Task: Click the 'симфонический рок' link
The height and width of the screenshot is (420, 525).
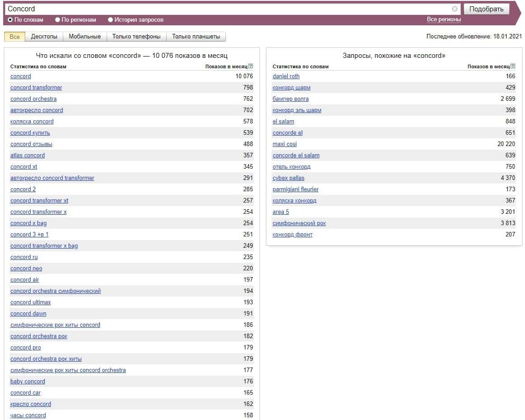Action: (x=299, y=223)
